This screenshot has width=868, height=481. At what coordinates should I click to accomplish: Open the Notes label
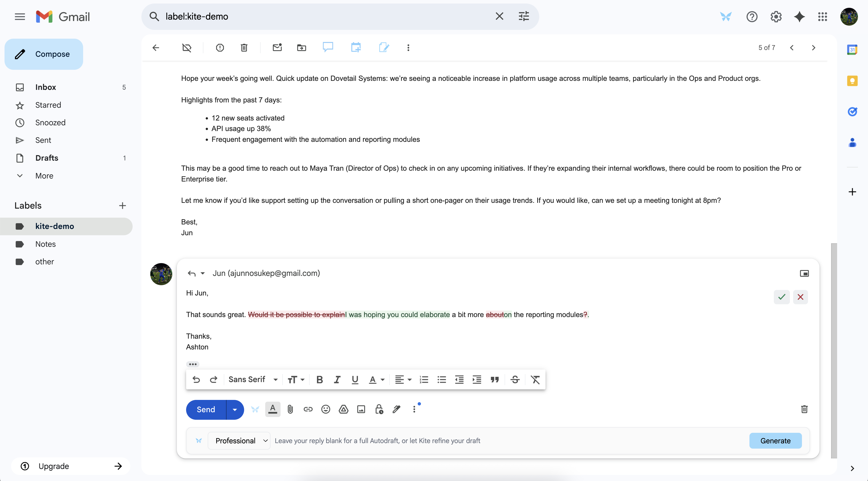point(45,244)
